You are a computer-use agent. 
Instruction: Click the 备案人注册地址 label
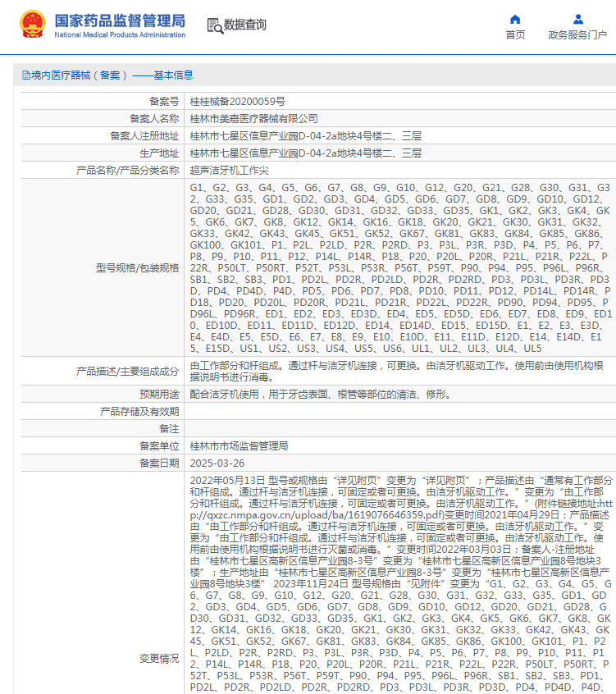click(144, 136)
